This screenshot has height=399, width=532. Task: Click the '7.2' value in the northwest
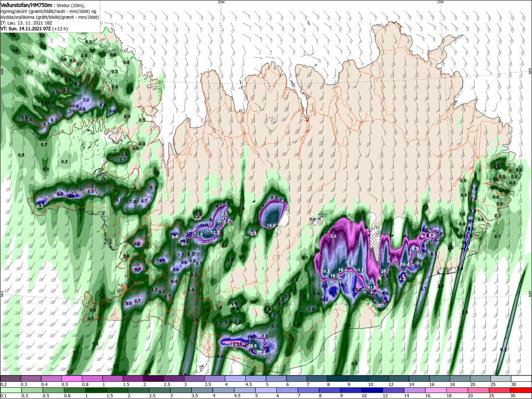[x=86, y=100]
